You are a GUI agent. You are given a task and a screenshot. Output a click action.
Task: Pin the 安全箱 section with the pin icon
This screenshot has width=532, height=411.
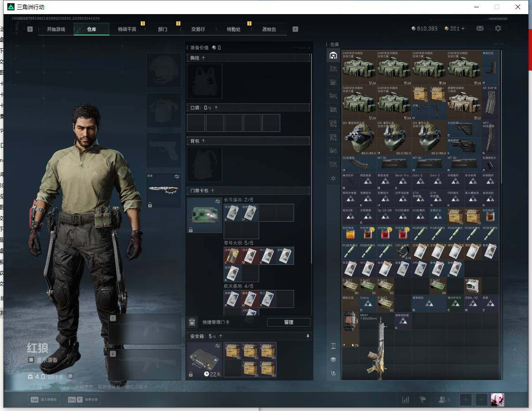click(308, 336)
